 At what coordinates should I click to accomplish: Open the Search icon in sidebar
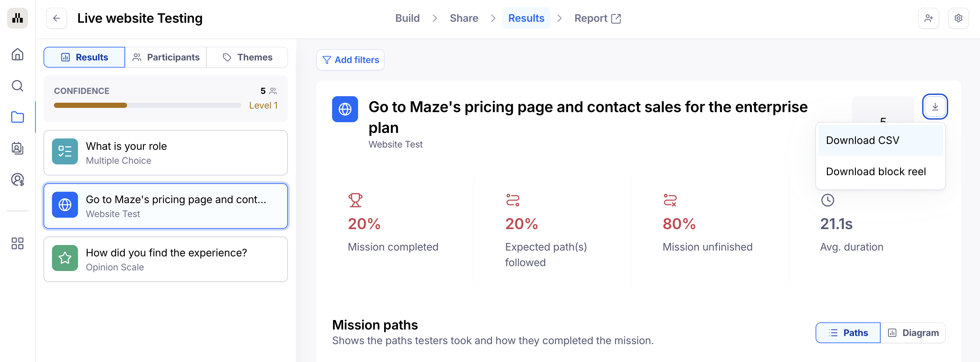[18, 86]
